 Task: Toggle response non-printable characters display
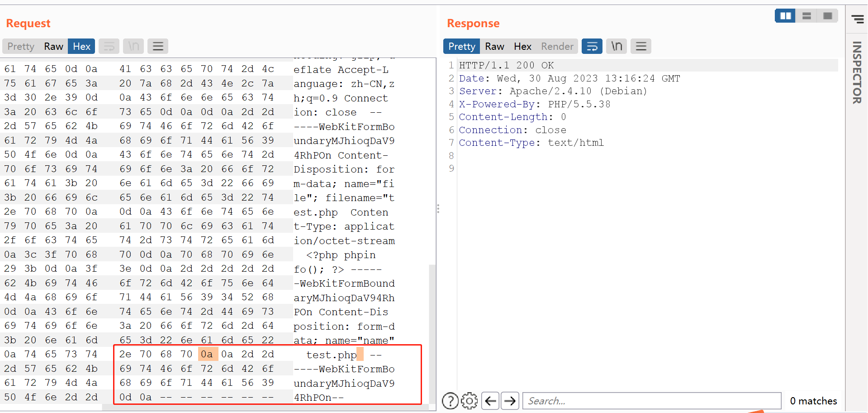pos(617,46)
